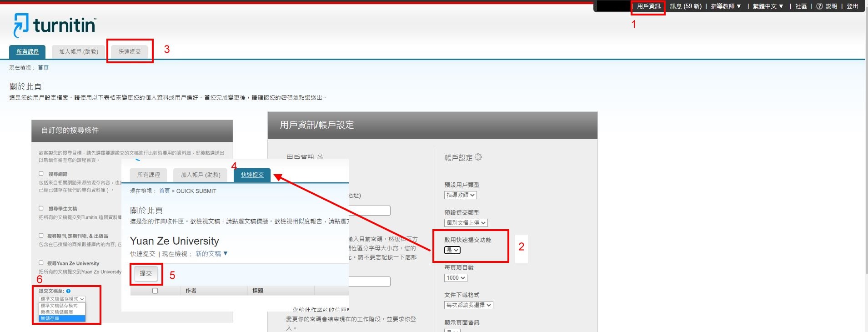The width and height of the screenshot is (868, 332).
Task: Click the gear icon beside 帳戶設定
Action: 478,157
